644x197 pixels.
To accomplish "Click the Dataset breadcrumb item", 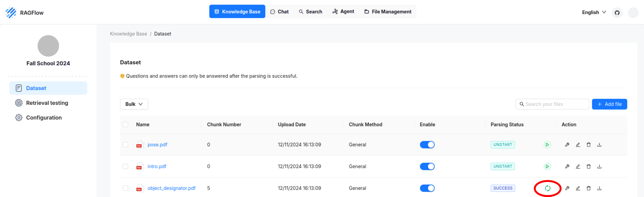I will [163, 34].
